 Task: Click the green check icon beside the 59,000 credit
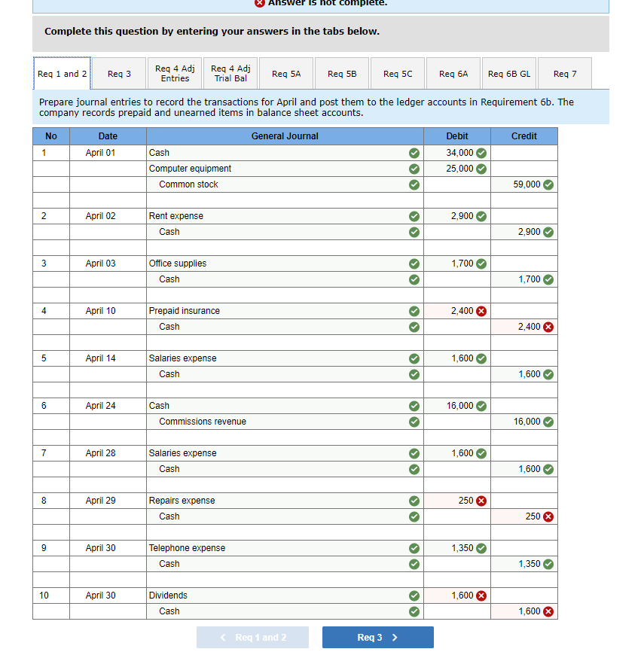click(548, 184)
